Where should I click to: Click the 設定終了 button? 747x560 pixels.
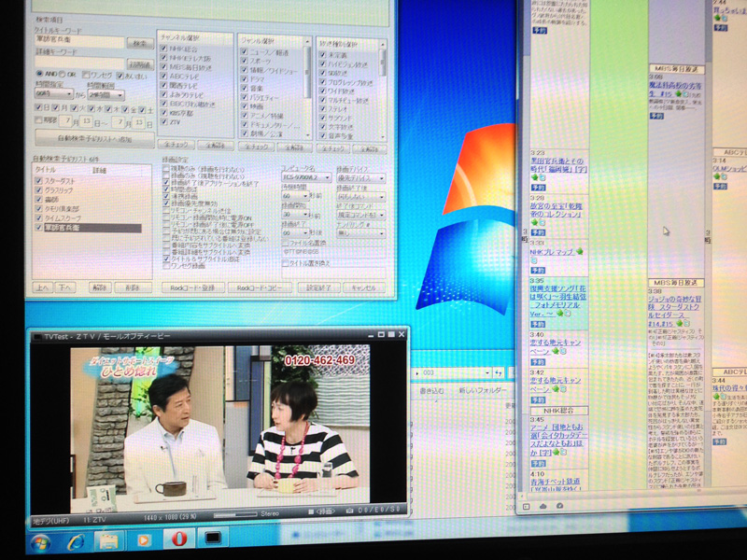coord(318,287)
